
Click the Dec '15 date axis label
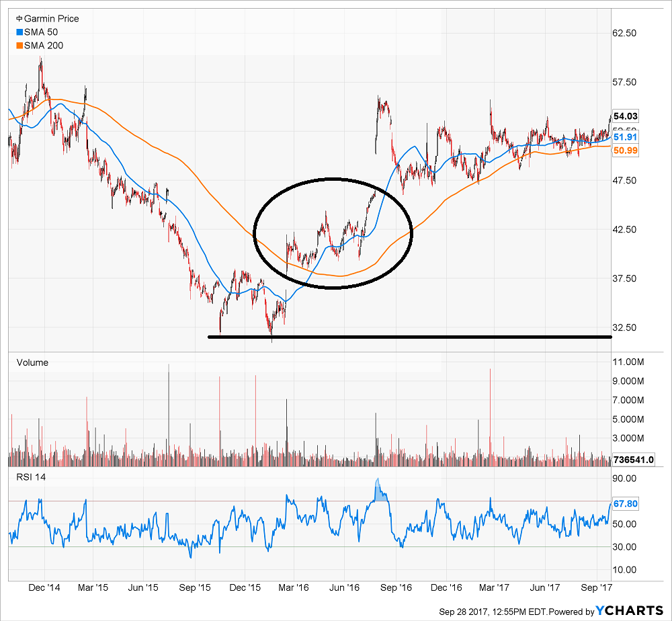(245, 587)
